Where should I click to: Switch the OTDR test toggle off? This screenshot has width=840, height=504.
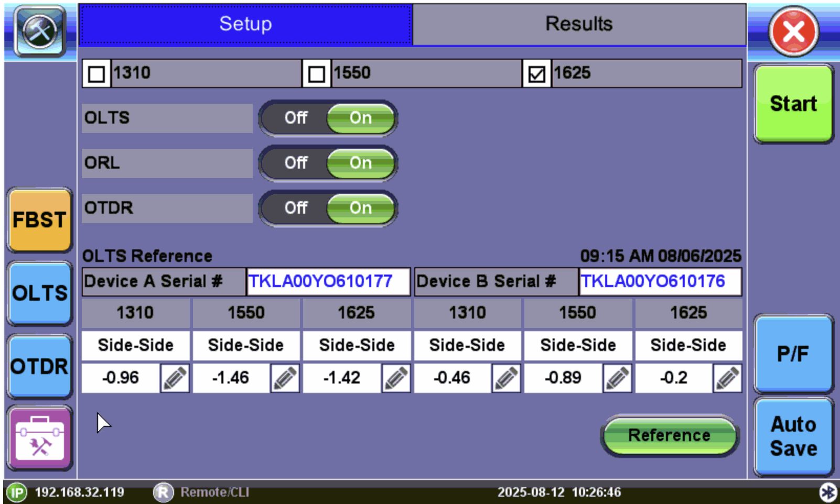[297, 208]
